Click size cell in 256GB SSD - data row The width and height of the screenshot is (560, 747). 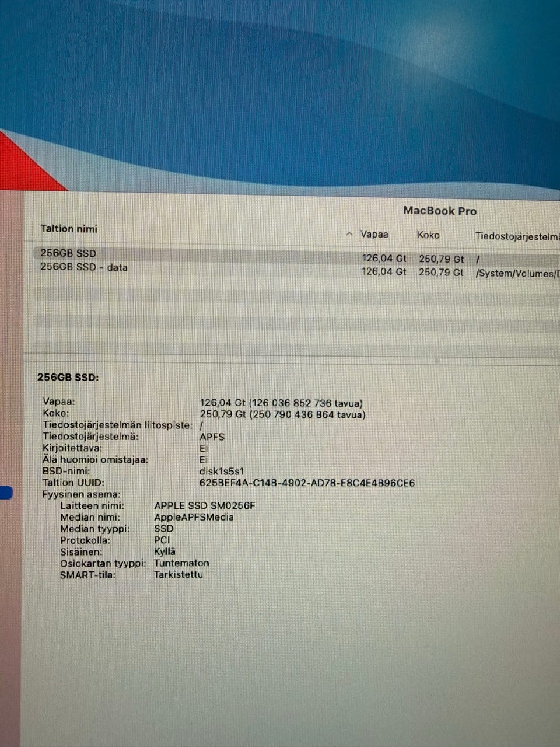click(x=441, y=273)
